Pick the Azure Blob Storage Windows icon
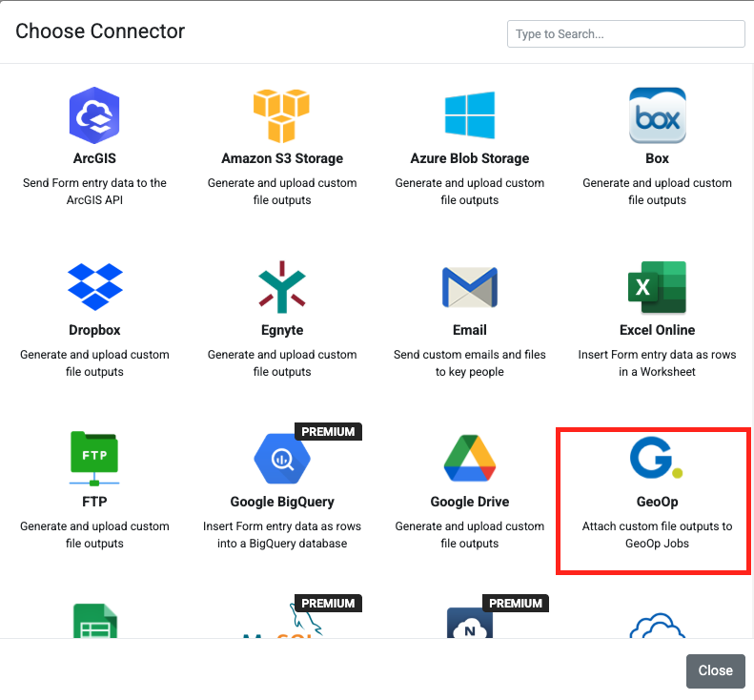 pos(470,115)
